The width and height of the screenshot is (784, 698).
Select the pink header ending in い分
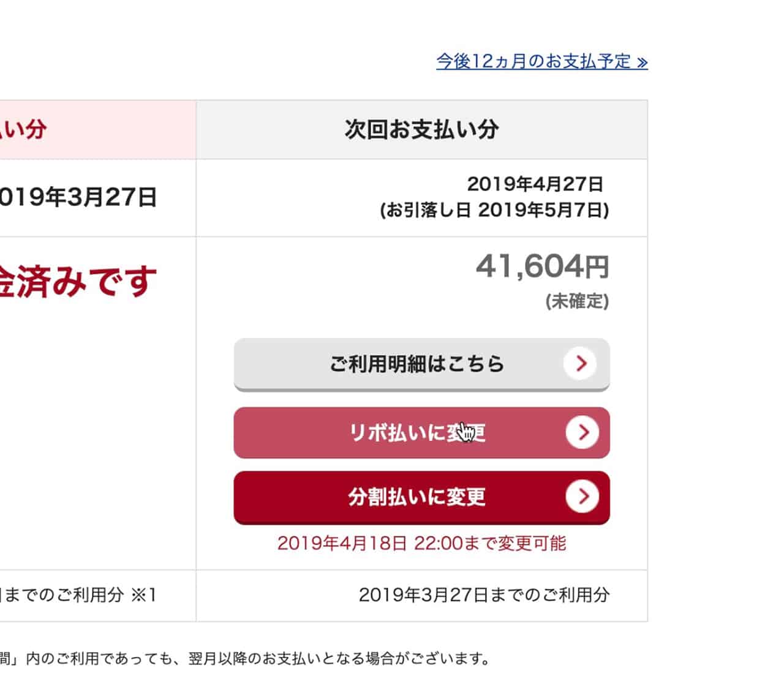tap(98, 130)
